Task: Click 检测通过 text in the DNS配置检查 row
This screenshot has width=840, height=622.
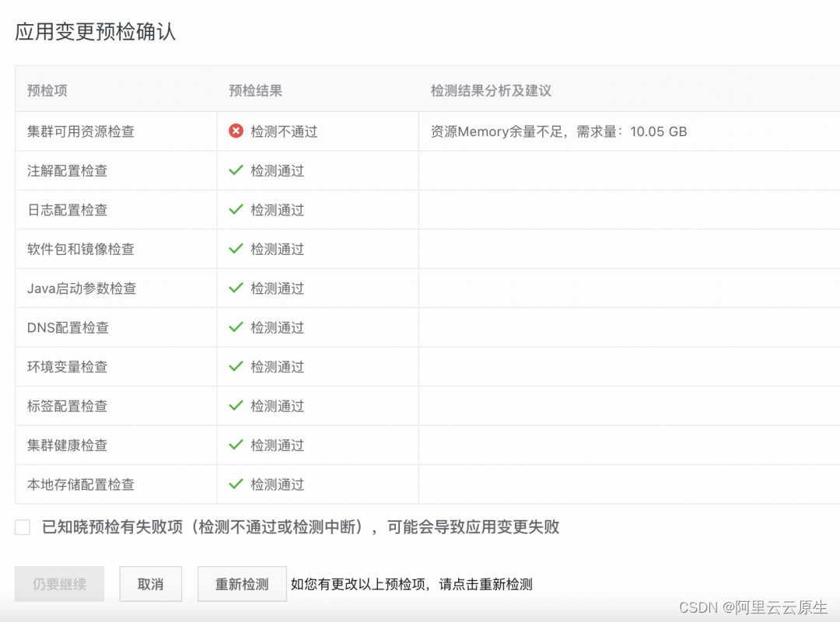Action: tap(278, 327)
